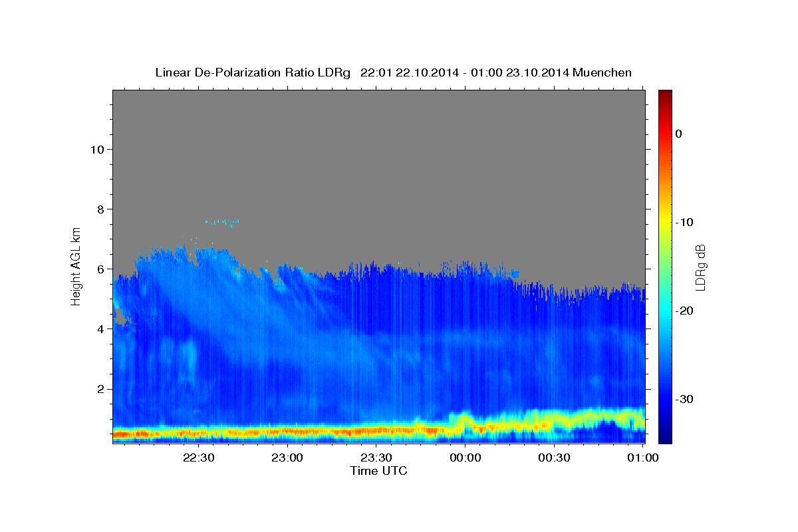Image resolution: width=798 pixels, height=532 pixels.
Task: Click the height tick label '2'
Action: coord(100,388)
